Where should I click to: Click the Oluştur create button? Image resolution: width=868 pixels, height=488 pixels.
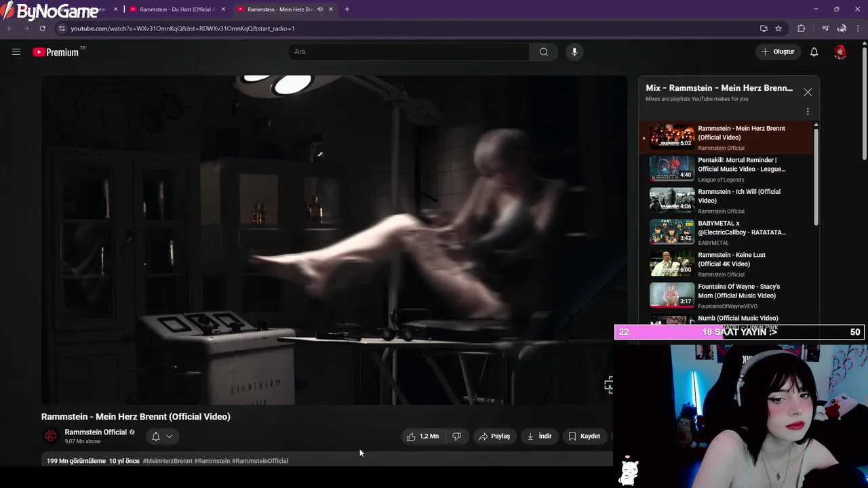tap(777, 52)
